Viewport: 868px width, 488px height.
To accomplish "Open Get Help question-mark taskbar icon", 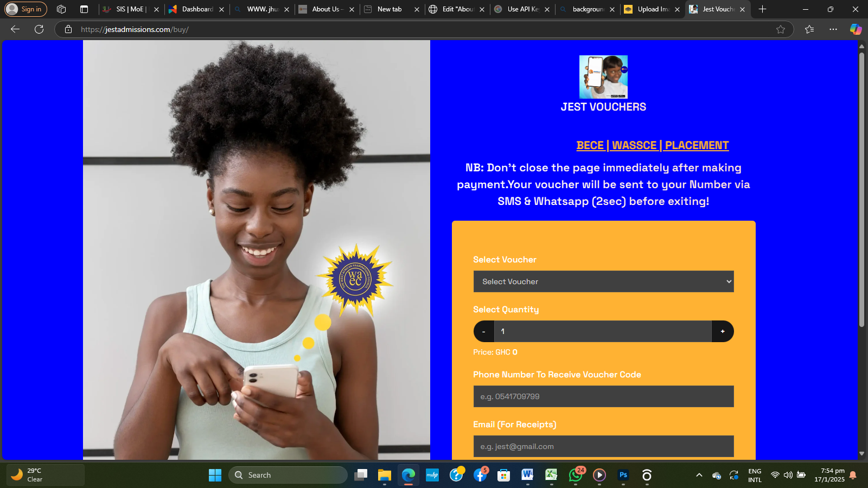I will (456, 475).
